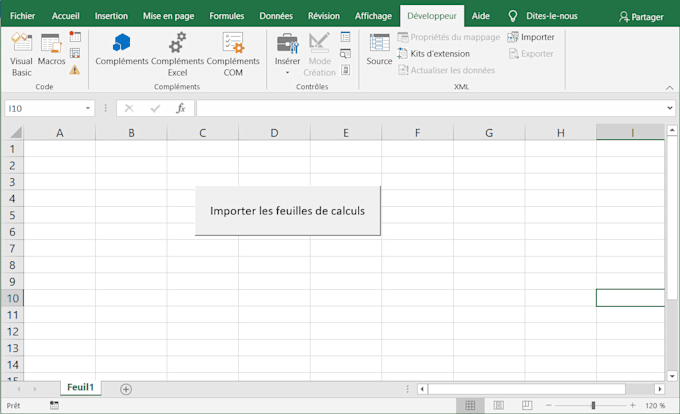The image size is (680, 414).
Task: Select the Développeur tab
Action: point(432,16)
